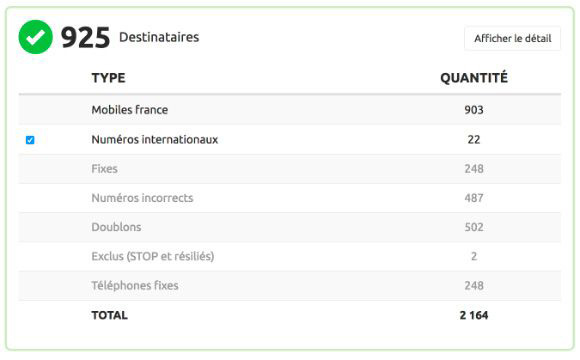Click the 2 164 total value
This screenshot has height=360, width=580.
click(x=474, y=315)
